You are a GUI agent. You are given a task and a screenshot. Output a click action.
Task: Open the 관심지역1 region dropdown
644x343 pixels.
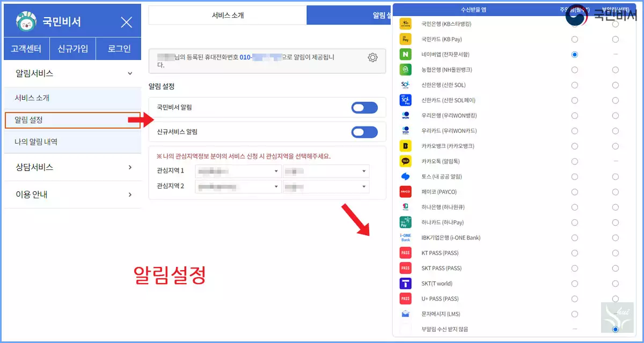238,170
